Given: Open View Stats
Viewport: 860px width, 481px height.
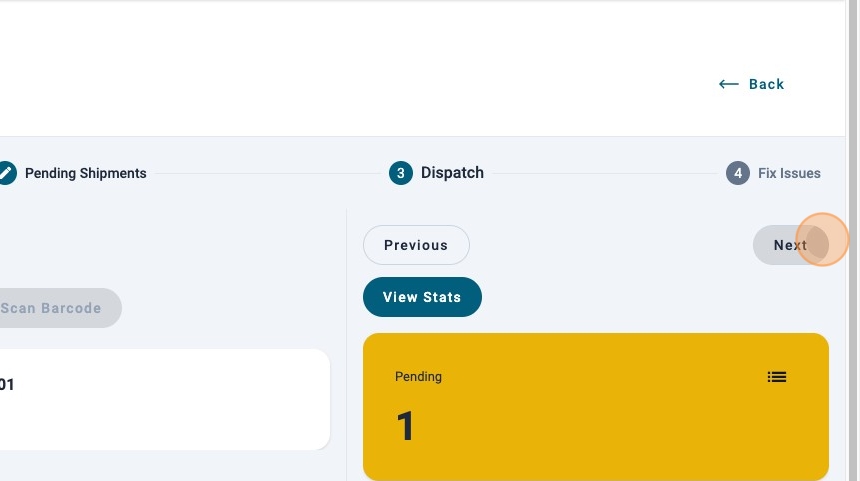Looking at the screenshot, I should (x=422, y=297).
